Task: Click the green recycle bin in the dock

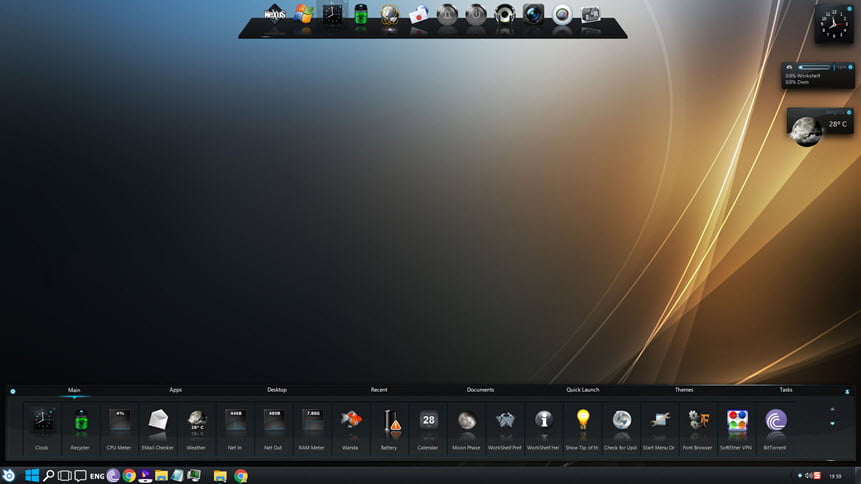Action: (361, 14)
